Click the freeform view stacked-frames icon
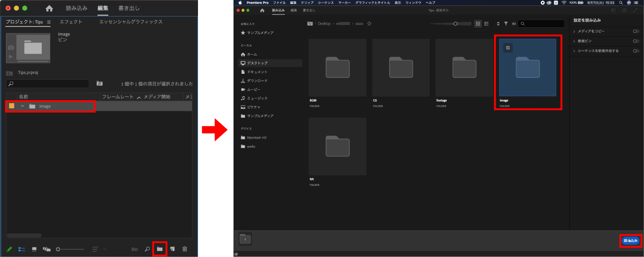The image size is (644, 257). (46, 249)
